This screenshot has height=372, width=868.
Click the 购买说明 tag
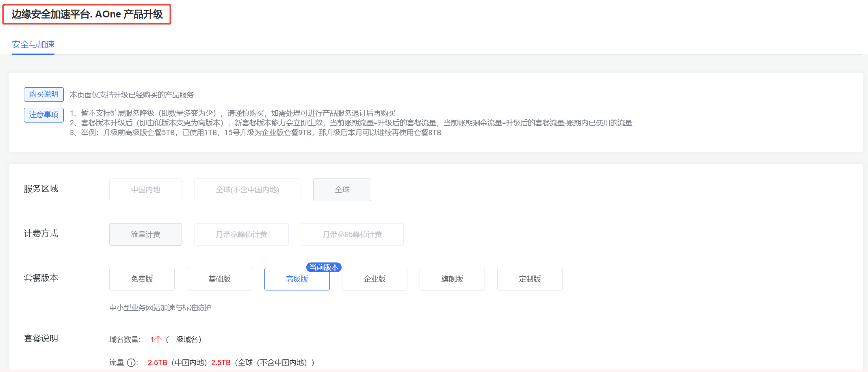point(44,95)
